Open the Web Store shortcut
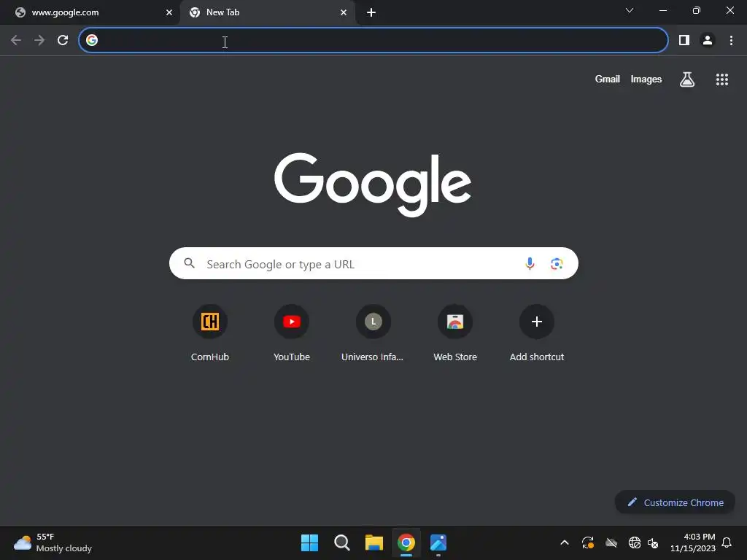 pyautogui.click(x=455, y=333)
